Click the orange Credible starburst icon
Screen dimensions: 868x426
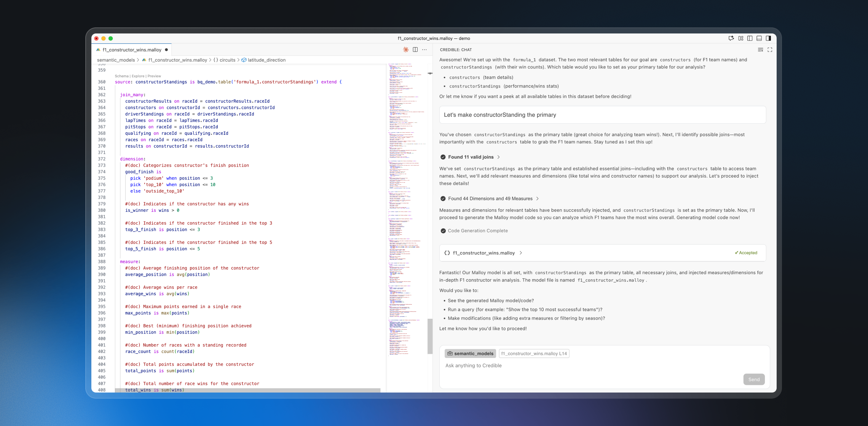pos(406,50)
